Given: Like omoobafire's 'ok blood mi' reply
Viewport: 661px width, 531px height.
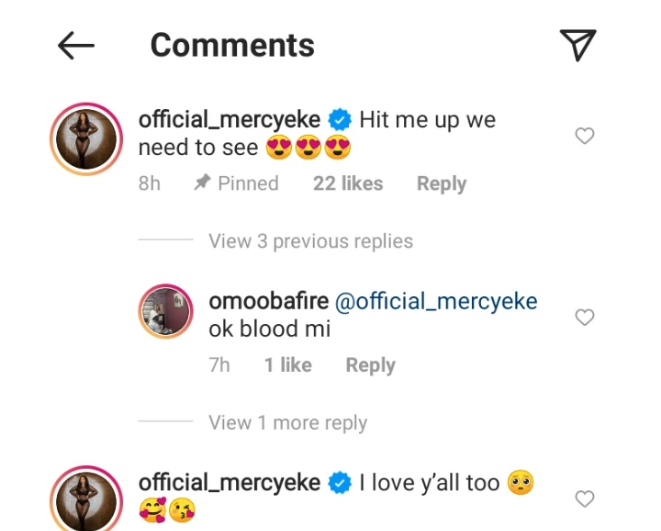Looking at the screenshot, I should 585,318.
